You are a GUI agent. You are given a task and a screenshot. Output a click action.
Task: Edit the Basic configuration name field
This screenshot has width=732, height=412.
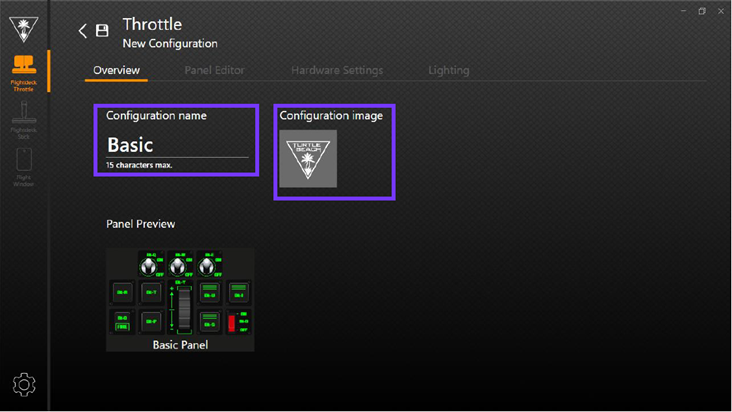(x=177, y=145)
